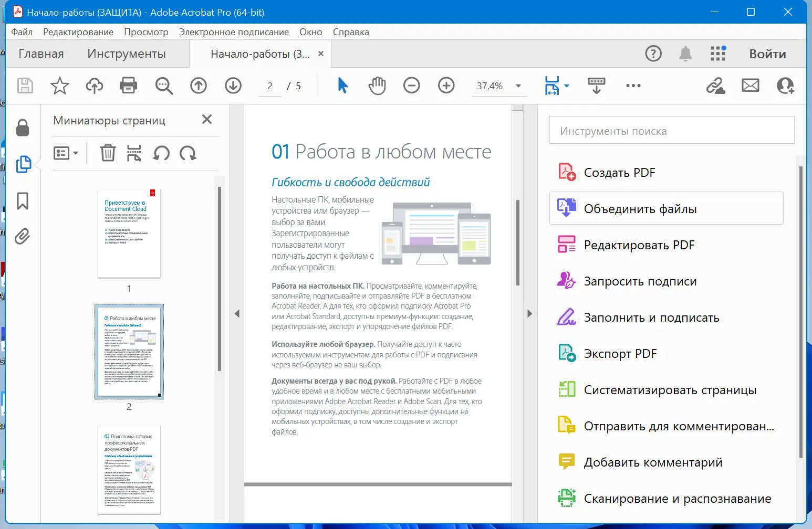The image size is (812, 529).
Task: Click the page number input field
Action: pos(270,86)
